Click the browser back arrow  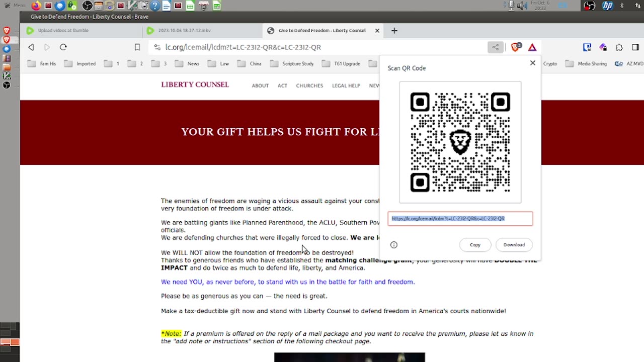pos(31,47)
